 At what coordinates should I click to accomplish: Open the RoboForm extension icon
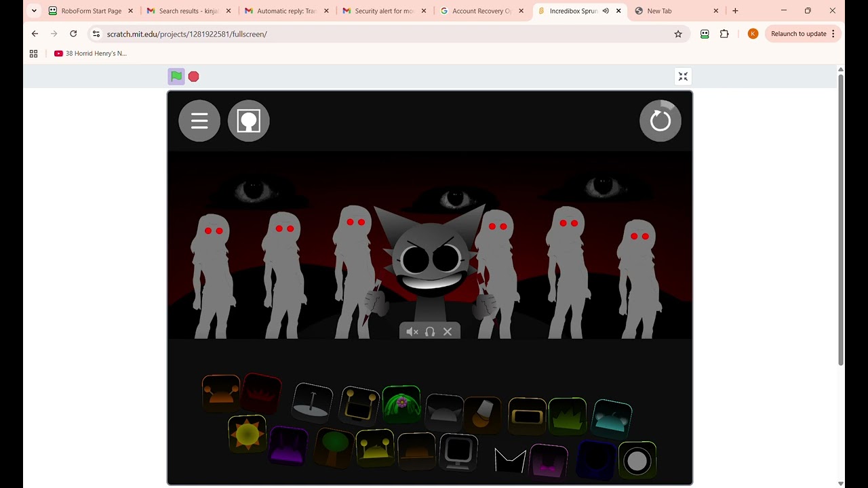(705, 34)
